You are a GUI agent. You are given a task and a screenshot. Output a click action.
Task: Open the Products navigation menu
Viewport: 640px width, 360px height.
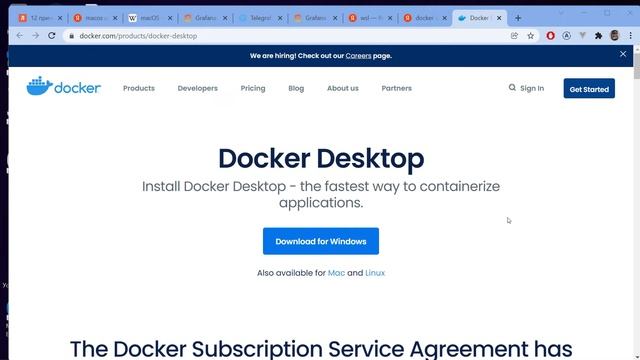139,88
